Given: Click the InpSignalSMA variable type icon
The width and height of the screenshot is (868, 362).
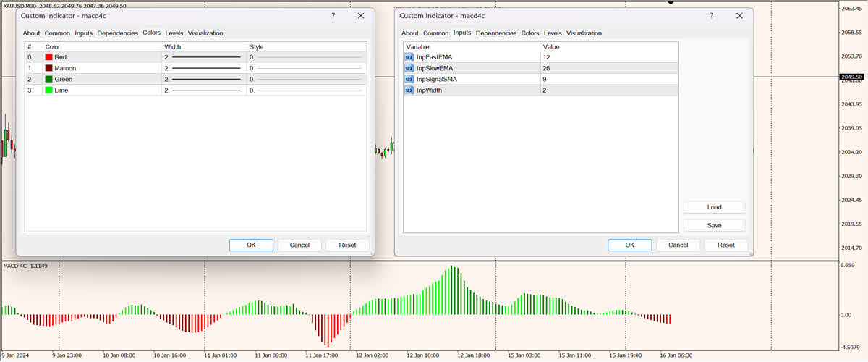Looking at the screenshot, I should point(409,79).
